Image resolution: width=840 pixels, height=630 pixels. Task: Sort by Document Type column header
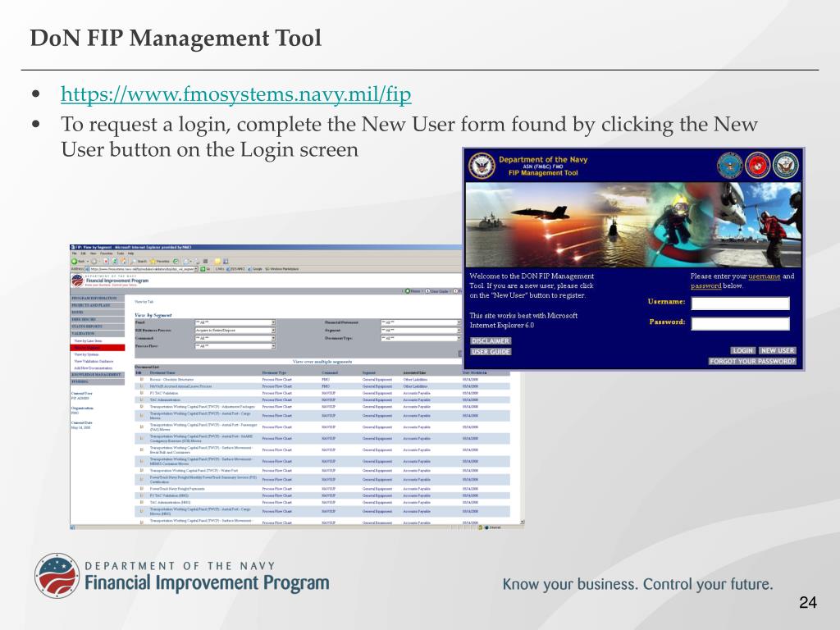coord(274,372)
